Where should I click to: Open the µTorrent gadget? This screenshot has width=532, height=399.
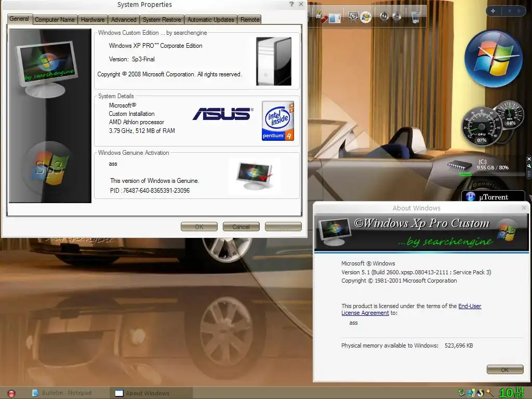tap(493, 197)
